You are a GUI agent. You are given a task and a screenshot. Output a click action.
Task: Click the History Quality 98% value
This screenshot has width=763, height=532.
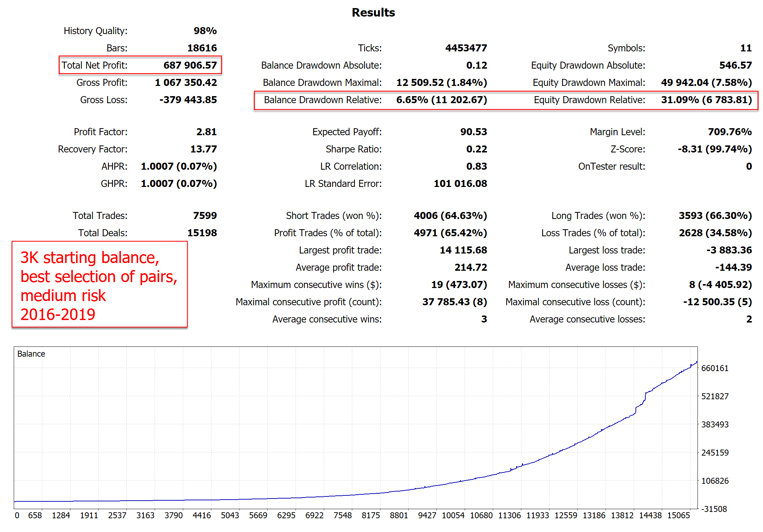pos(205,31)
